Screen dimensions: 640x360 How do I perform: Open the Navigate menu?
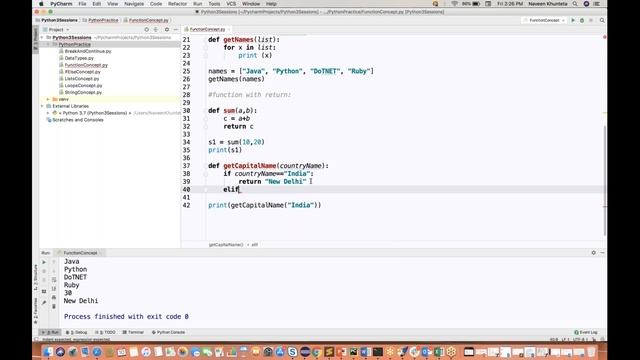(134, 4)
